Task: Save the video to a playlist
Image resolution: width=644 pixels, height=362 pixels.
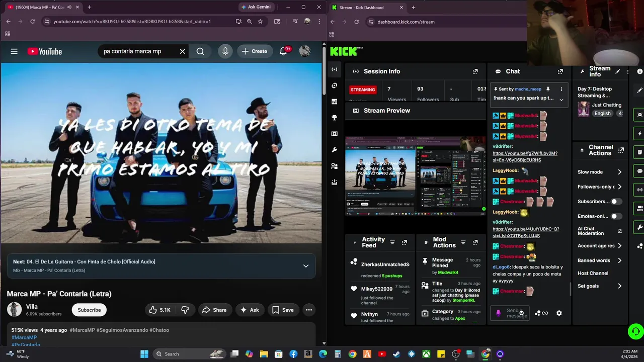Action: 283,310
